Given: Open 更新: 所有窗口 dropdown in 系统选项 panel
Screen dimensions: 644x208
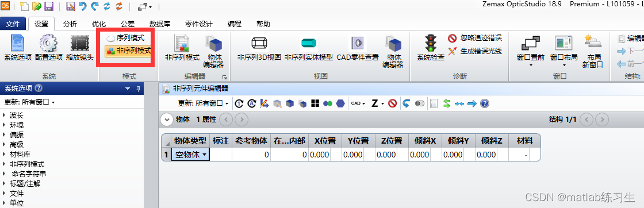Looking at the screenshot, I should click(29, 102).
